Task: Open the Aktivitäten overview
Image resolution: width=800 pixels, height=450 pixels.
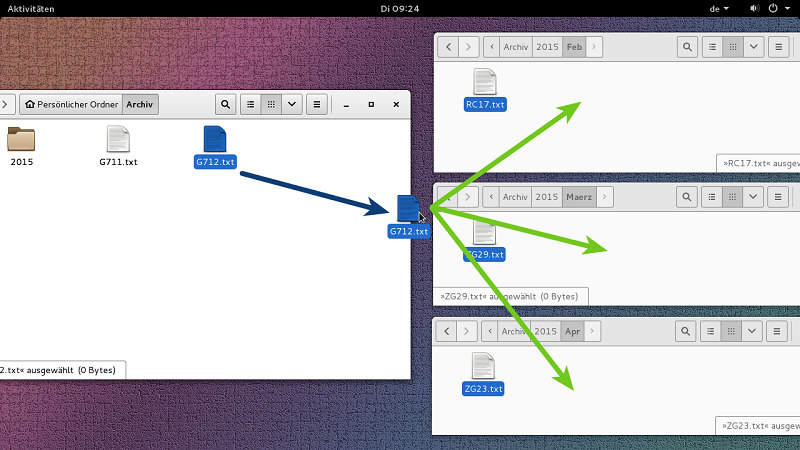Action: 28,8
